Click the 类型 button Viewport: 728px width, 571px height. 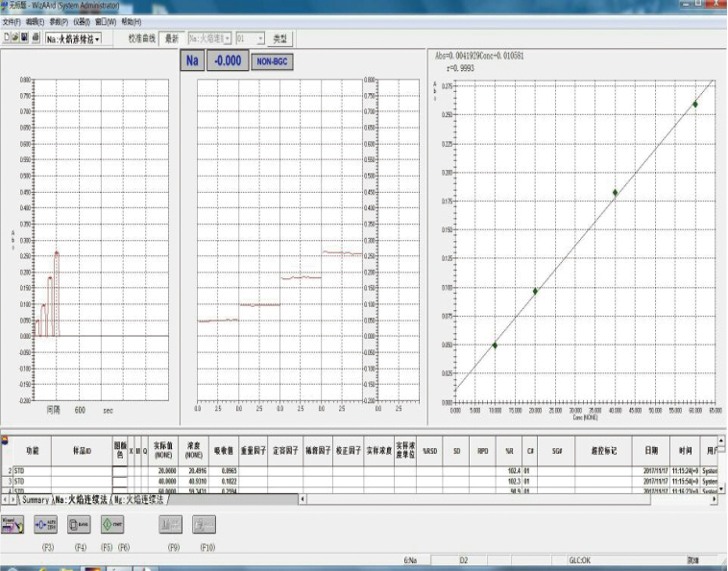[279, 38]
